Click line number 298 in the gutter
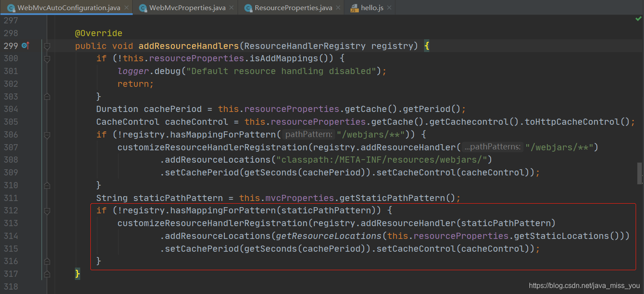Viewport: 644px width, 294px height. 11,33
